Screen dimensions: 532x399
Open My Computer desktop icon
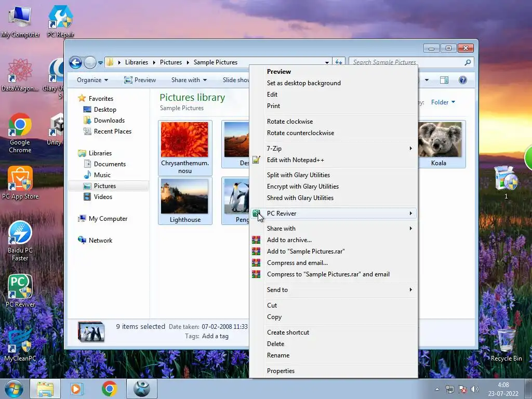pos(20,21)
